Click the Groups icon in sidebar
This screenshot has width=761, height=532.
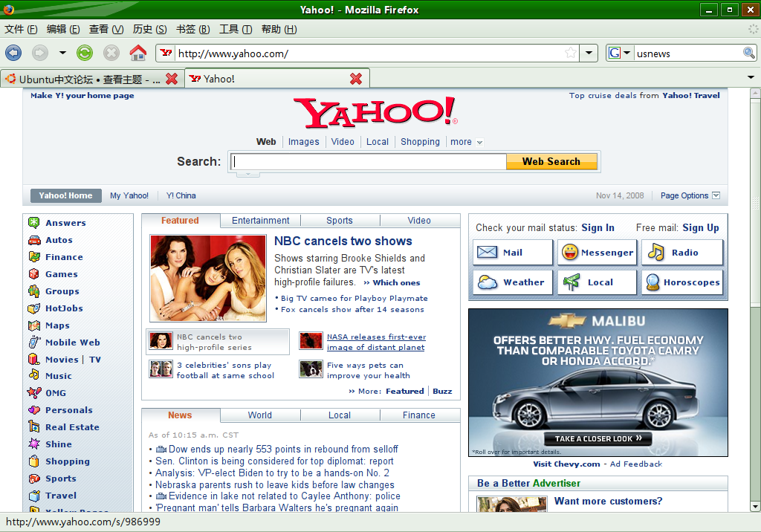pos(34,291)
